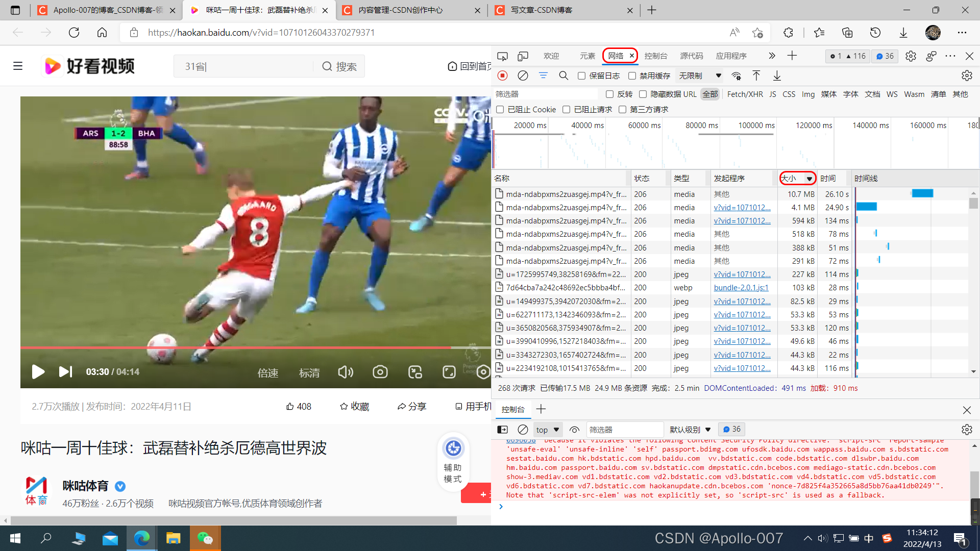This screenshot has height=551, width=980.
Task: Tick the 第三方请求 checkbox
Action: [622, 109]
